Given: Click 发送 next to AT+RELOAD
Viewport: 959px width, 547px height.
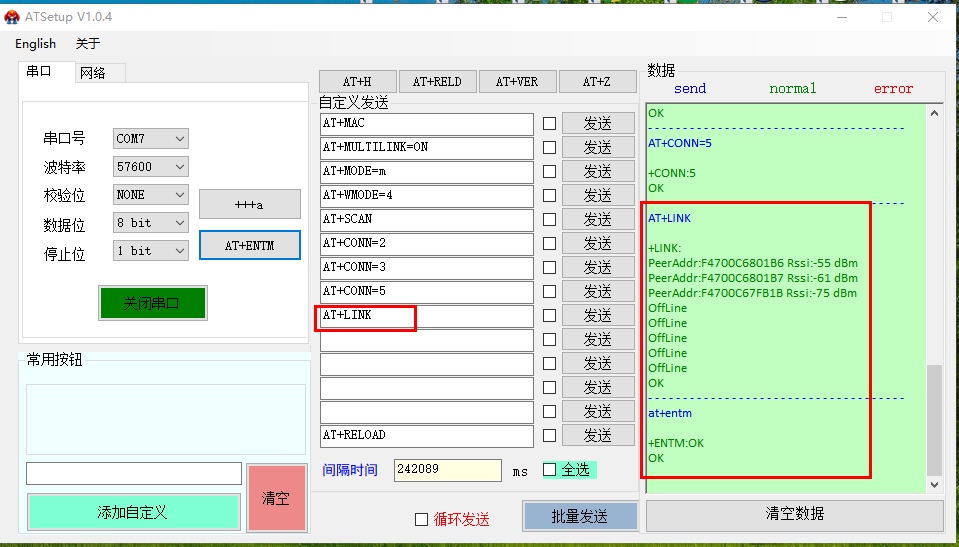Looking at the screenshot, I should [x=598, y=436].
